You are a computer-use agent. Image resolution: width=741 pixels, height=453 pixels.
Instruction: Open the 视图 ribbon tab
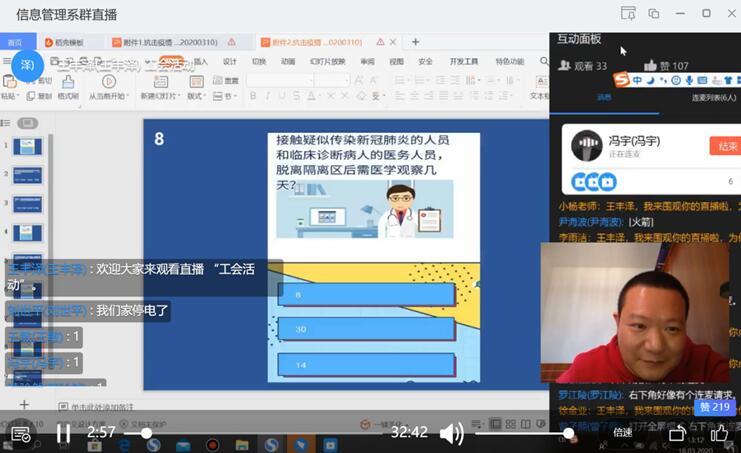tap(396, 61)
